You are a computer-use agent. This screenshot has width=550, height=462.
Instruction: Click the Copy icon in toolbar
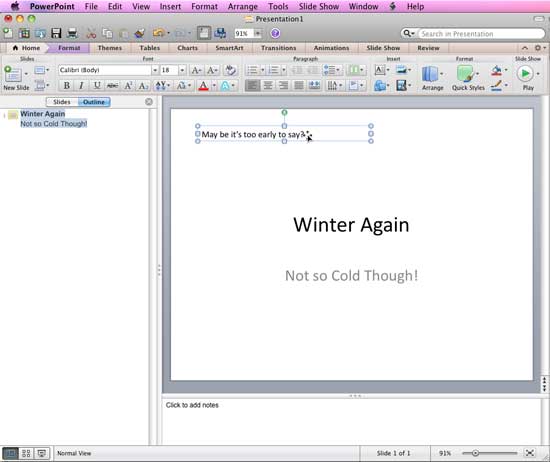(x=107, y=33)
